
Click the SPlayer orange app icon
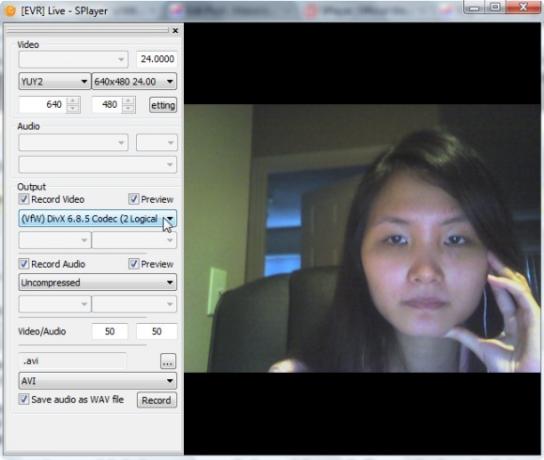(10, 11)
